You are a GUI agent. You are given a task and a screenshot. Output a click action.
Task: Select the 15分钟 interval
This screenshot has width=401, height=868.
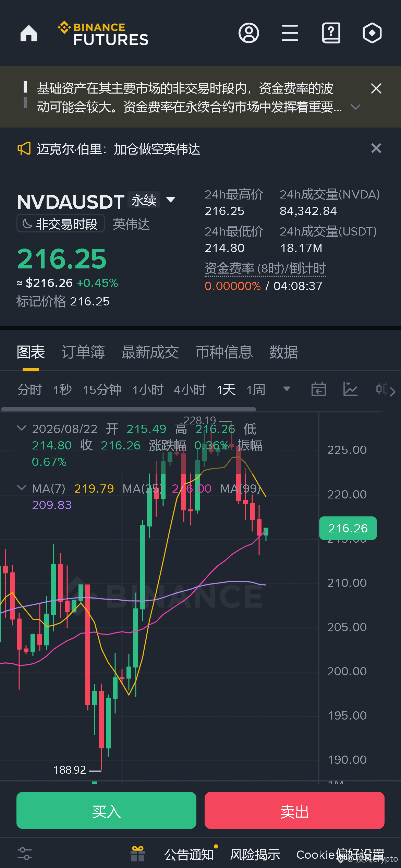tap(102, 390)
